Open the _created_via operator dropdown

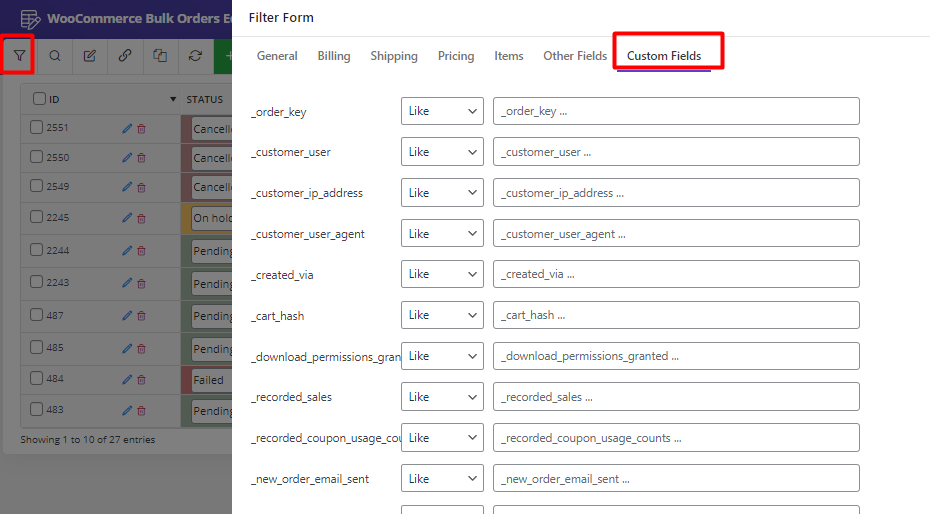tap(442, 274)
